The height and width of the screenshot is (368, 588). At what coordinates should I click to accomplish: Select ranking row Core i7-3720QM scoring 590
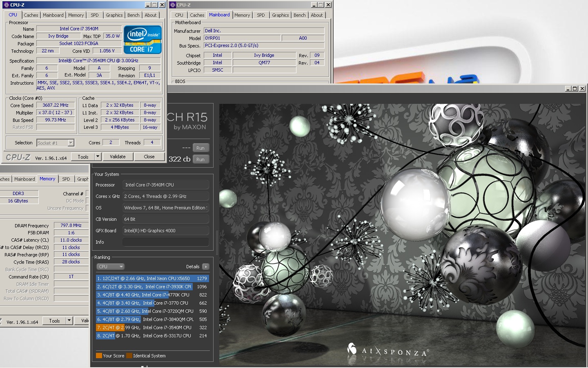point(153,311)
